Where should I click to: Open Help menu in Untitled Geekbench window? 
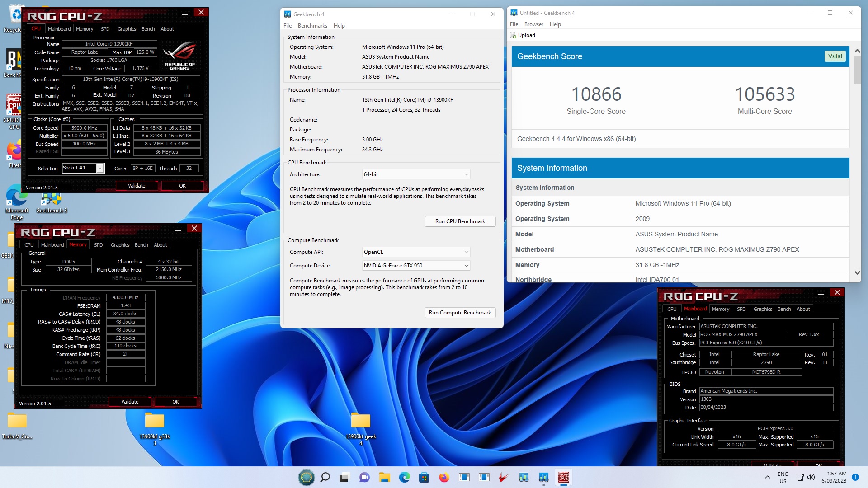pyautogui.click(x=555, y=24)
